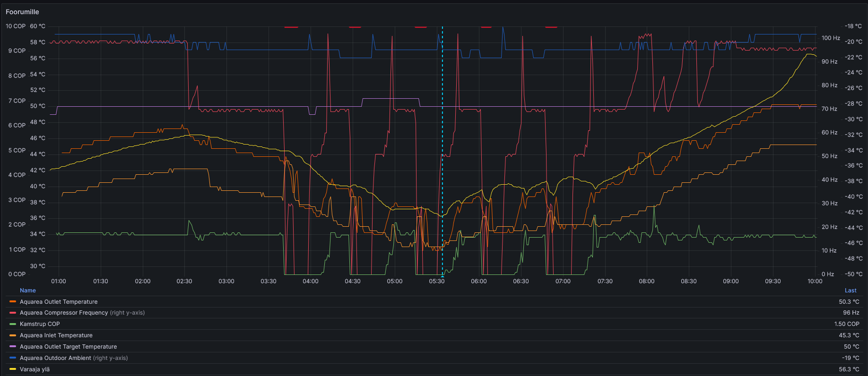The width and height of the screenshot is (868, 376).
Task: Open orange color swatch for Aquarea Outlet Temperature
Action: (x=13, y=302)
